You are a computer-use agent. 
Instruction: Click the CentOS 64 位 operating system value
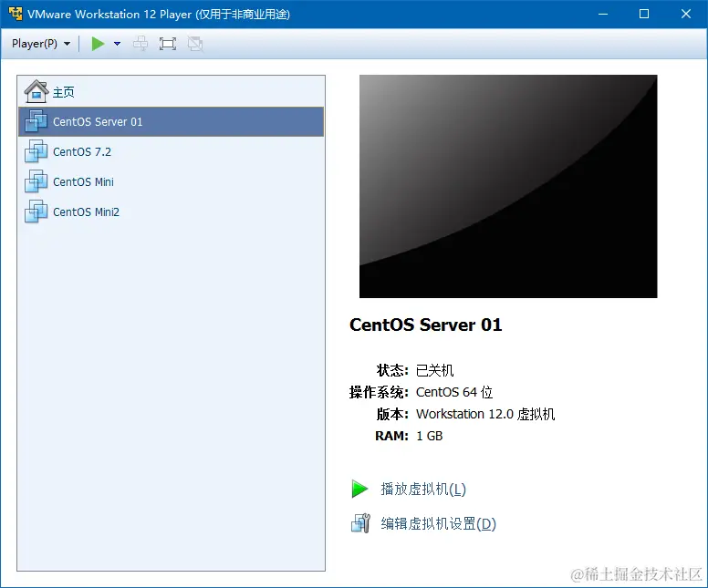coord(453,392)
